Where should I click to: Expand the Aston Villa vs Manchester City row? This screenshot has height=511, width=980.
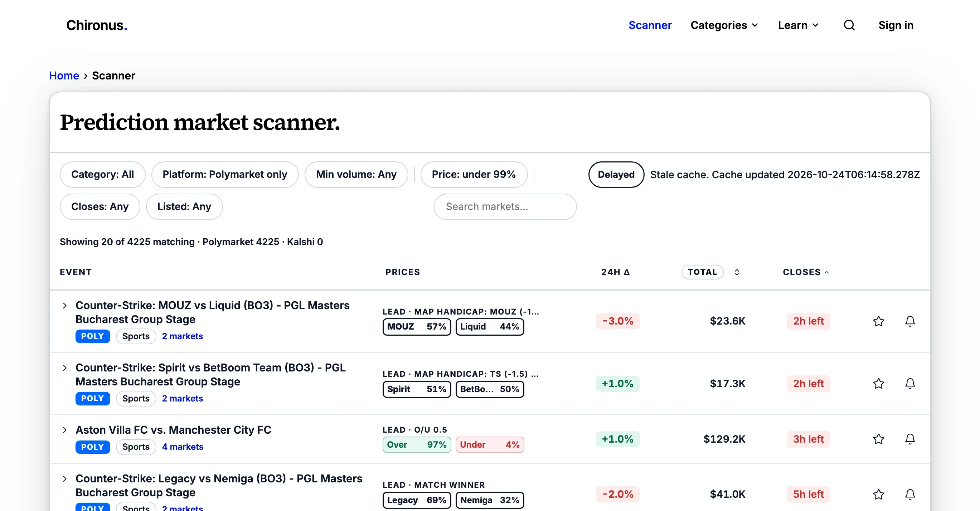click(65, 430)
